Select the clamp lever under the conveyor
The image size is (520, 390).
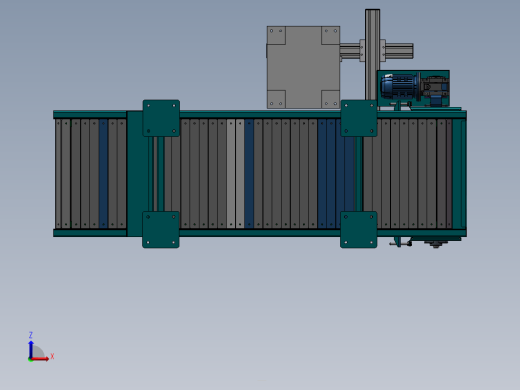(400, 243)
